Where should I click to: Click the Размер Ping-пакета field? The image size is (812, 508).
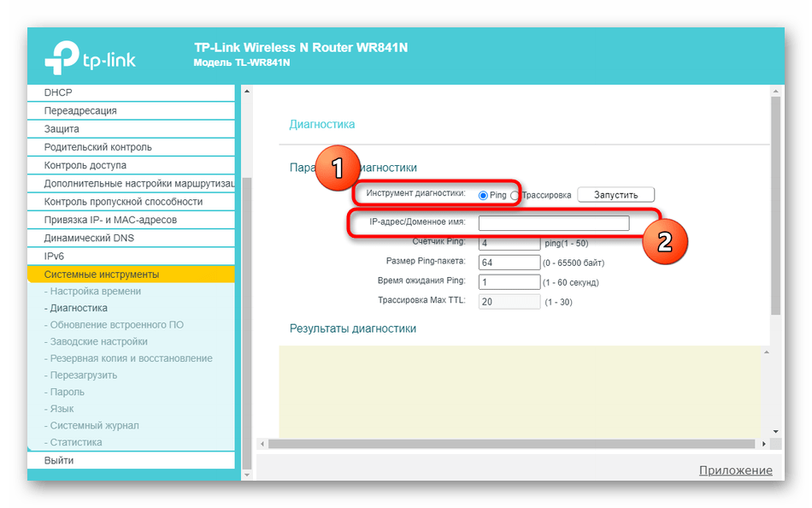pos(509,262)
